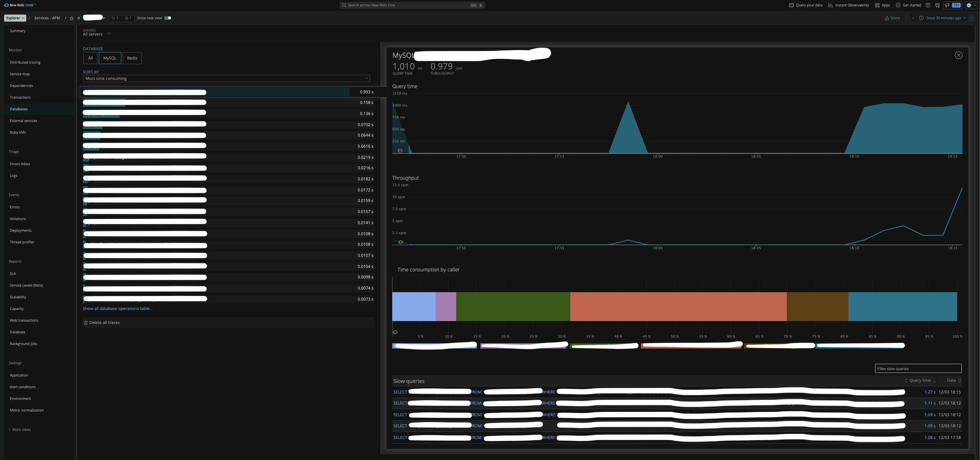Viewport: 980px width, 460px height.
Task: Click the New Relic ONE logo icon
Action: click(x=6, y=5)
